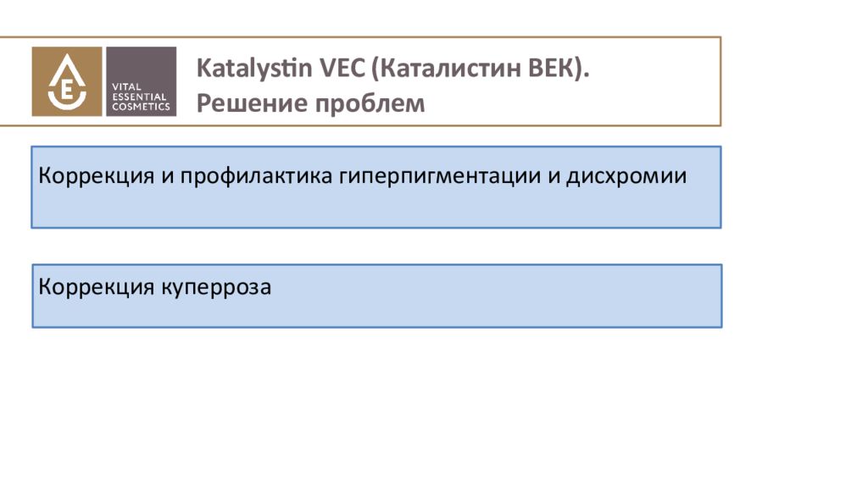Click the word COSMETICS in the logo
Viewport: 868px width, 488px height.
142,107
